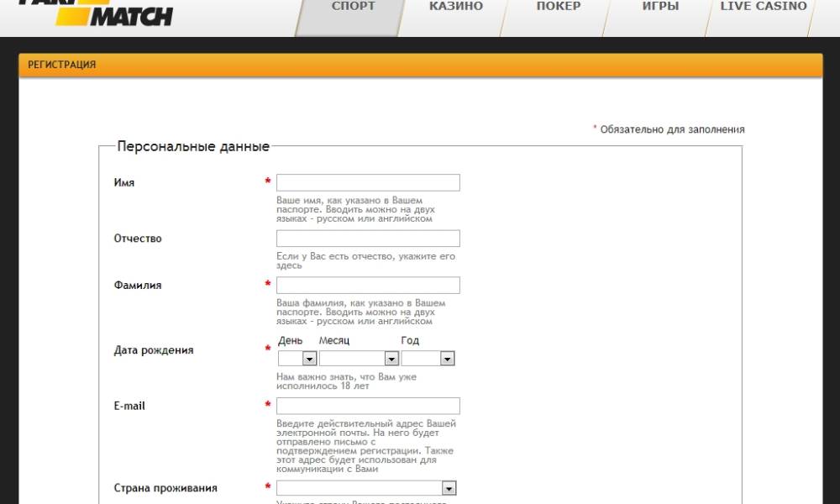The height and width of the screenshot is (504, 840).
Task: Click the Parimatch logo
Action: click(97, 13)
